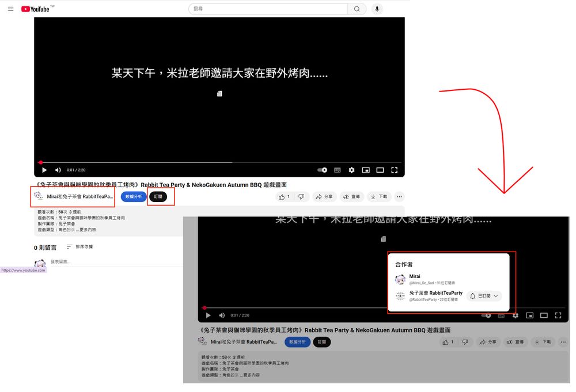Click the magnifier search button

tap(357, 9)
